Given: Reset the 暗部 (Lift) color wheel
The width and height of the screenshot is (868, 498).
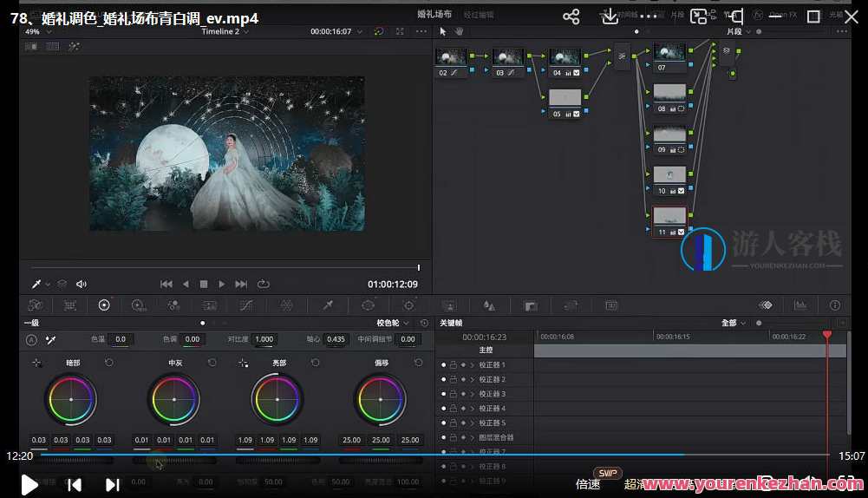Looking at the screenshot, I should [108, 363].
